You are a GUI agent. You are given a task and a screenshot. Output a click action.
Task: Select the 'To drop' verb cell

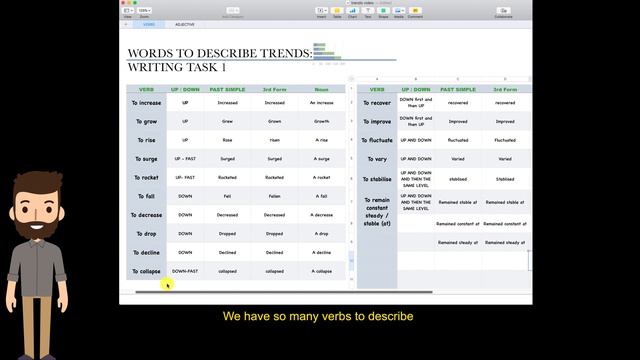[x=146, y=234]
